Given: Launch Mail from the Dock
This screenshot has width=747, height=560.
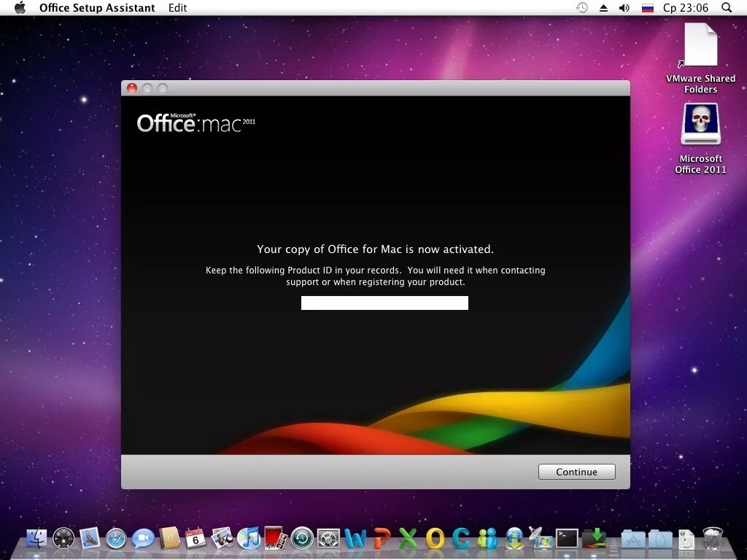Looking at the screenshot, I should pyautogui.click(x=90, y=539).
